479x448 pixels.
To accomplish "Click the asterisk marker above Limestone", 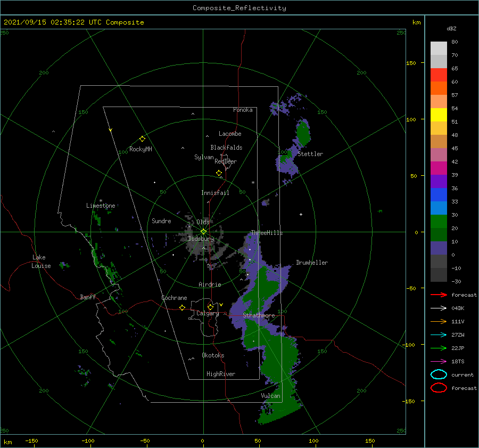I will click(101, 201).
